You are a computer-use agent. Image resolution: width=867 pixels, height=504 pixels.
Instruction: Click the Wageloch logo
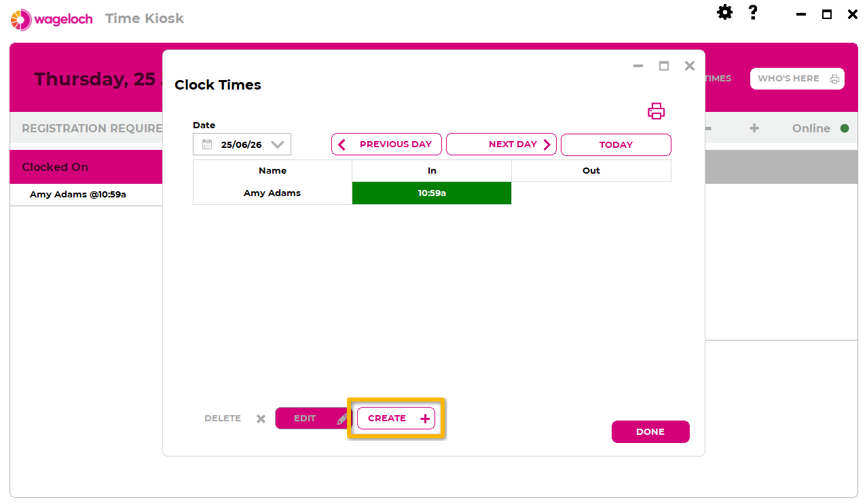click(52, 19)
